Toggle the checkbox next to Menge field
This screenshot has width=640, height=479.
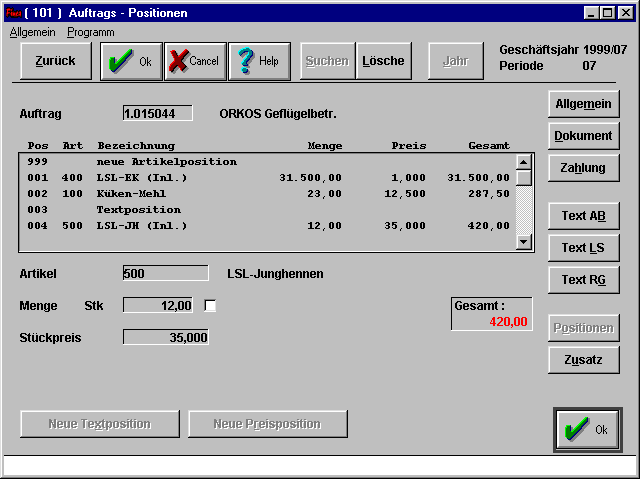point(210,305)
